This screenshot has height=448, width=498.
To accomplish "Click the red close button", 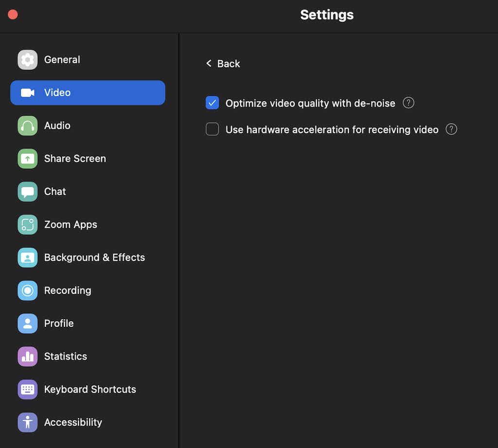I will (13, 15).
